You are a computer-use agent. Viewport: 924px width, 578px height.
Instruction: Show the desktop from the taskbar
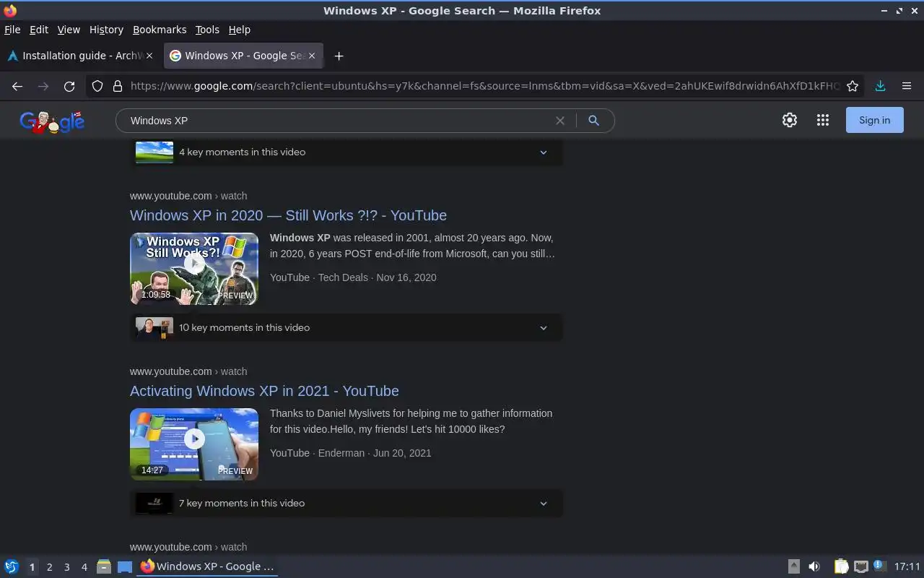(125, 566)
